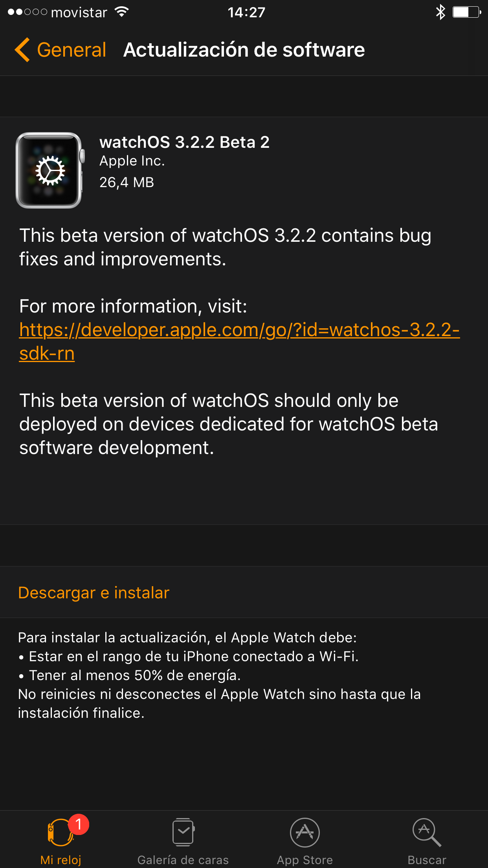Select the Buscar tab label
This screenshot has height=868, width=488.
pyautogui.click(x=427, y=860)
